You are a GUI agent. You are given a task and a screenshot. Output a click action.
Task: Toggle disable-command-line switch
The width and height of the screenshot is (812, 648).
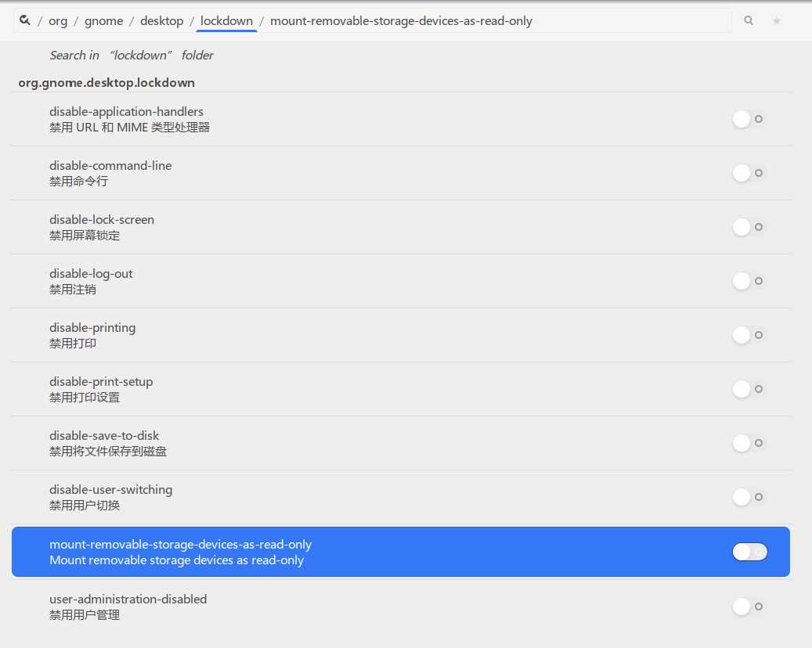(x=749, y=173)
